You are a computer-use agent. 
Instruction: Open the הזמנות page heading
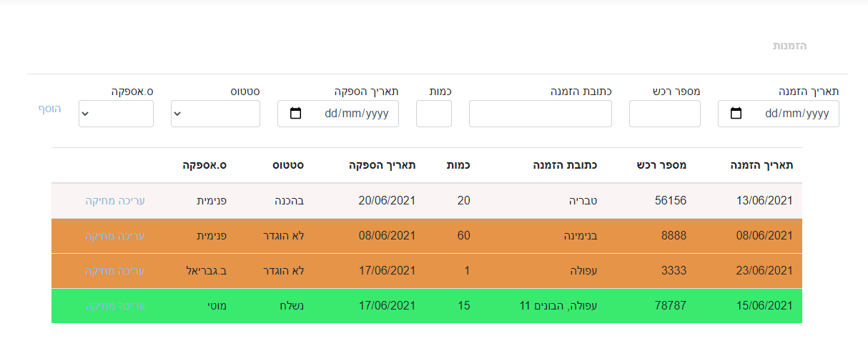point(789,46)
